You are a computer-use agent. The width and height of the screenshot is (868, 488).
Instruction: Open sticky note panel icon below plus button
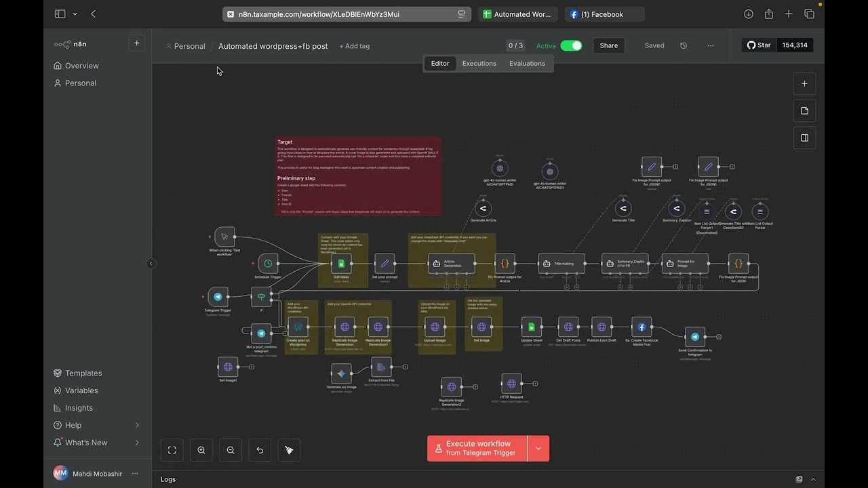[x=804, y=110]
